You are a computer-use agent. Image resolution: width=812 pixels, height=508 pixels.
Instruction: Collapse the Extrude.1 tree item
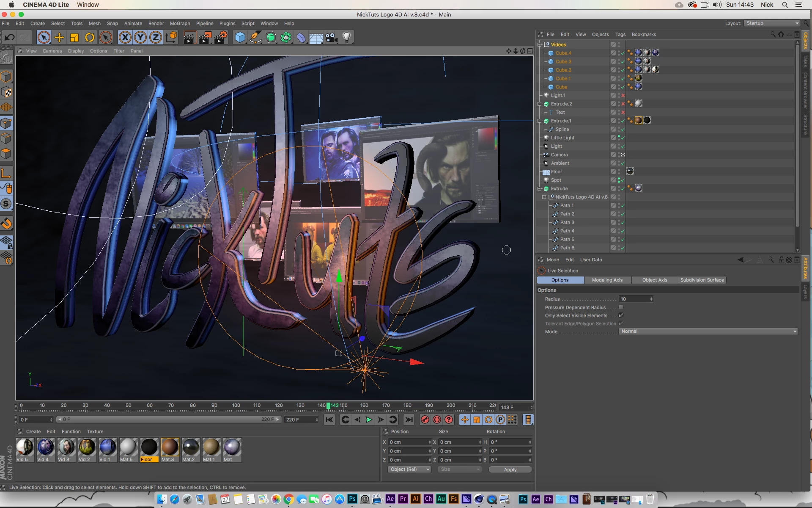(x=540, y=121)
